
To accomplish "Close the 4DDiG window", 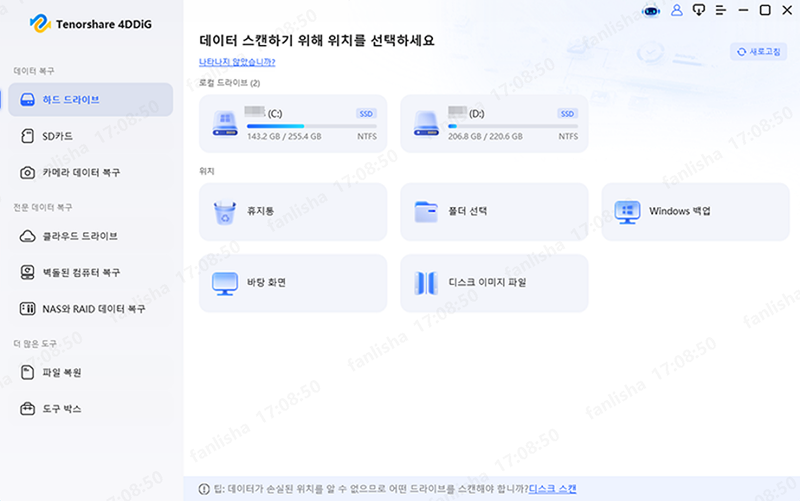I will click(787, 10).
